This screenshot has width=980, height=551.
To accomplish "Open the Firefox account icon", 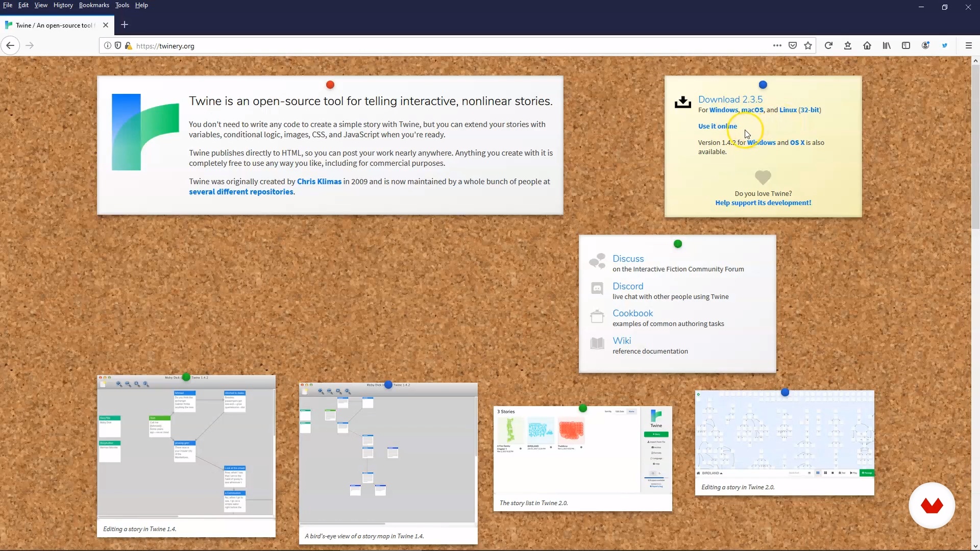I will [925, 45].
